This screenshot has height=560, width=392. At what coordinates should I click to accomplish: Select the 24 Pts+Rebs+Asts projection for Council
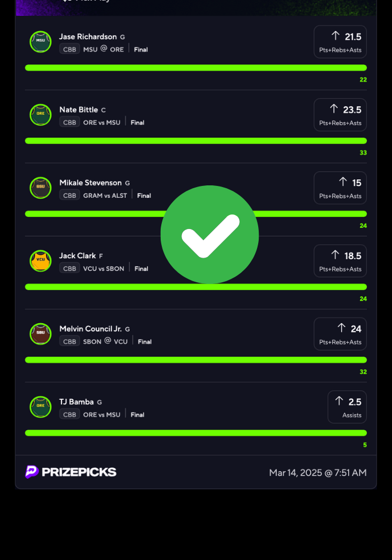[340, 334]
